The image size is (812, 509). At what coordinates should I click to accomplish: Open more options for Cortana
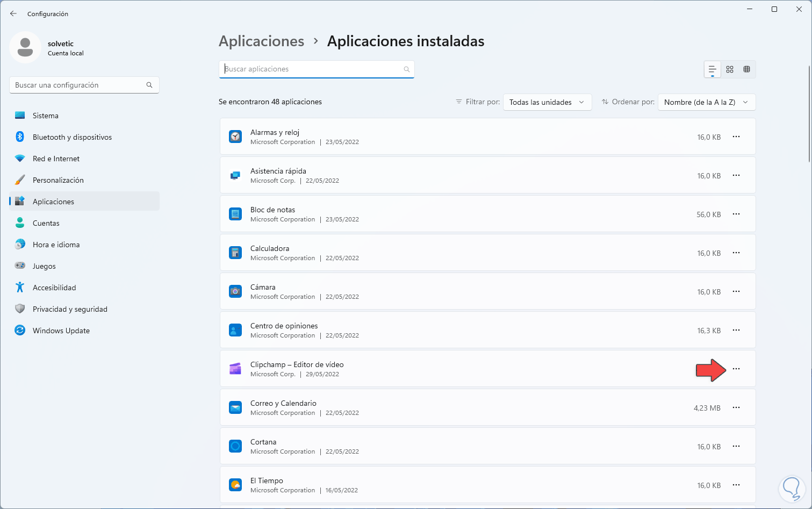tap(736, 447)
